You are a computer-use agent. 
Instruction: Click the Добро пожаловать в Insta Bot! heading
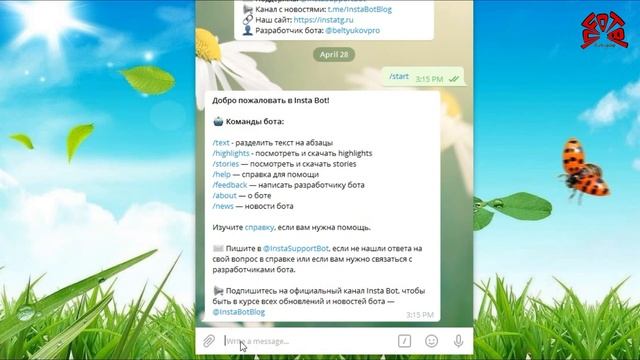271,100
